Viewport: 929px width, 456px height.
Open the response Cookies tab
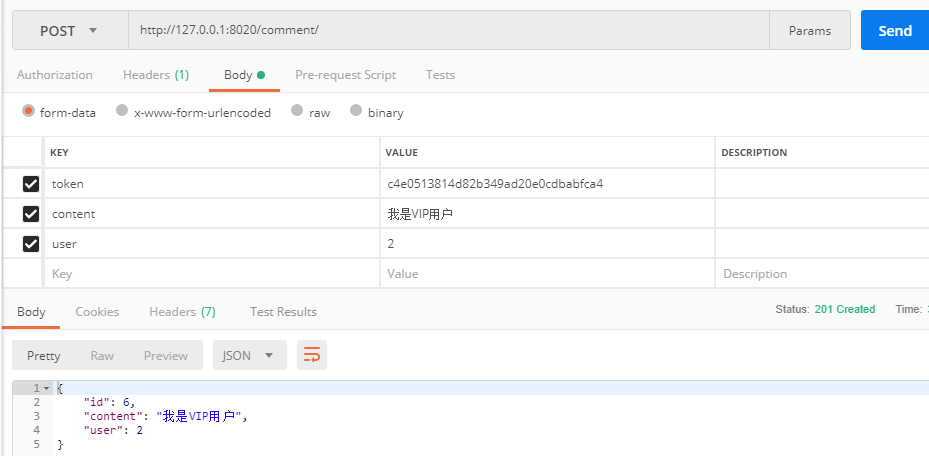pyautogui.click(x=97, y=312)
